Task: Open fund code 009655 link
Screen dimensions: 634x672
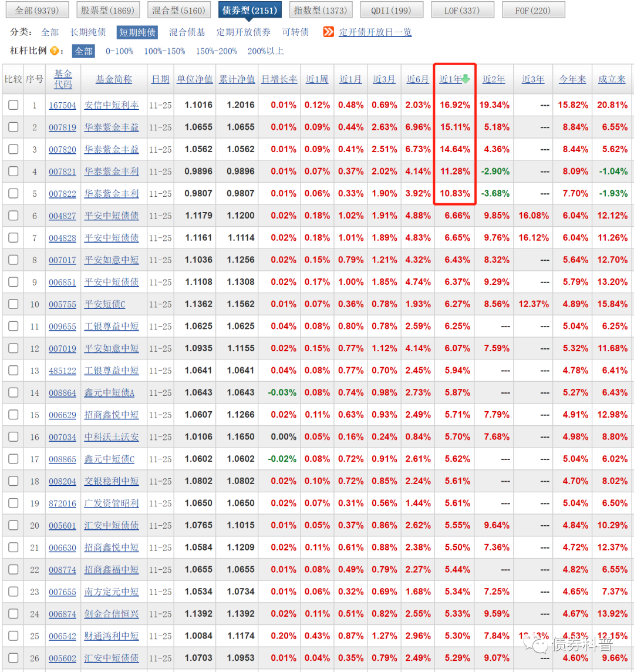Action: coord(63,327)
